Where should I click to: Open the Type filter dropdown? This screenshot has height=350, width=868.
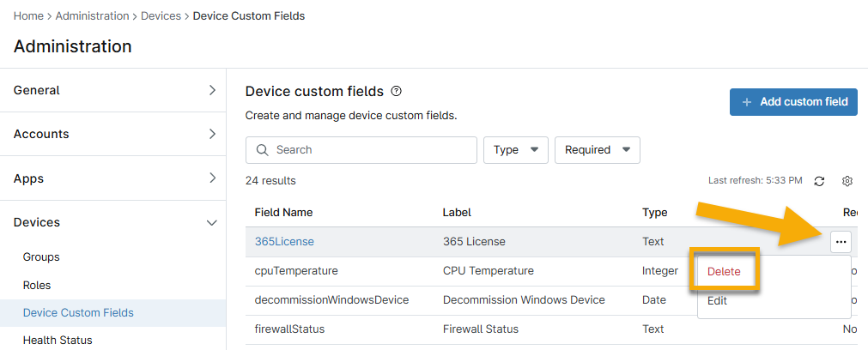click(x=516, y=150)
